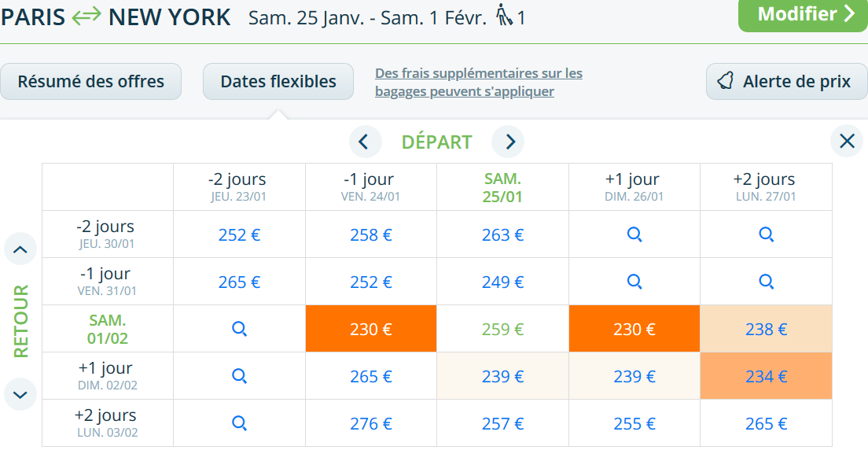
Task: Open the Résumé des offres tab
Action: [x=91, y=82]
